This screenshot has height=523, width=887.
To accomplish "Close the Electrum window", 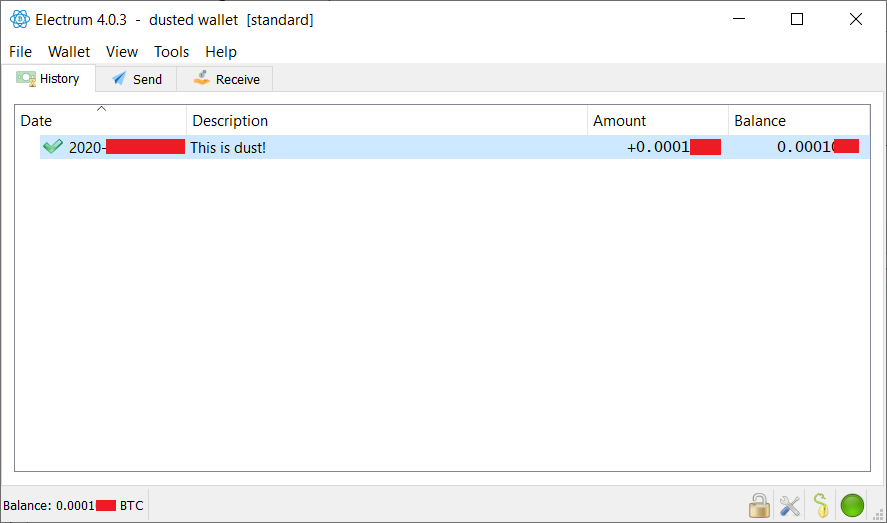I will (856, 19).
